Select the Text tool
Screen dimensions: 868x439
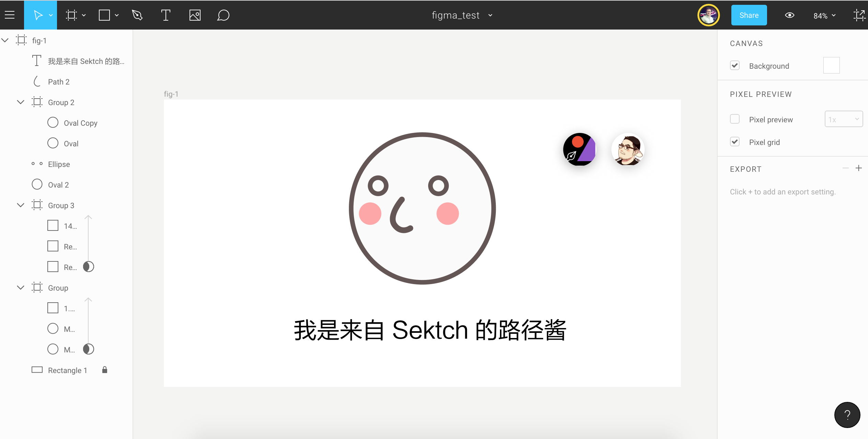pos(165,15)
